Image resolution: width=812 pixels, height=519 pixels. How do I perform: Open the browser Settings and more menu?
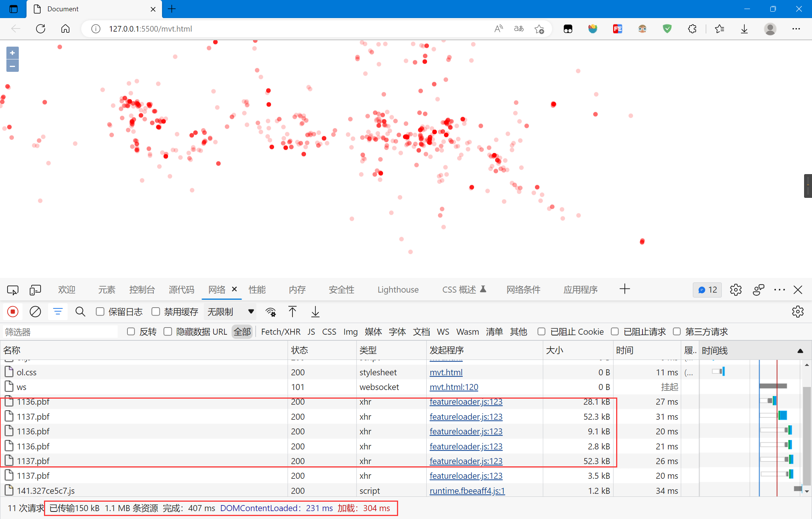796,29
